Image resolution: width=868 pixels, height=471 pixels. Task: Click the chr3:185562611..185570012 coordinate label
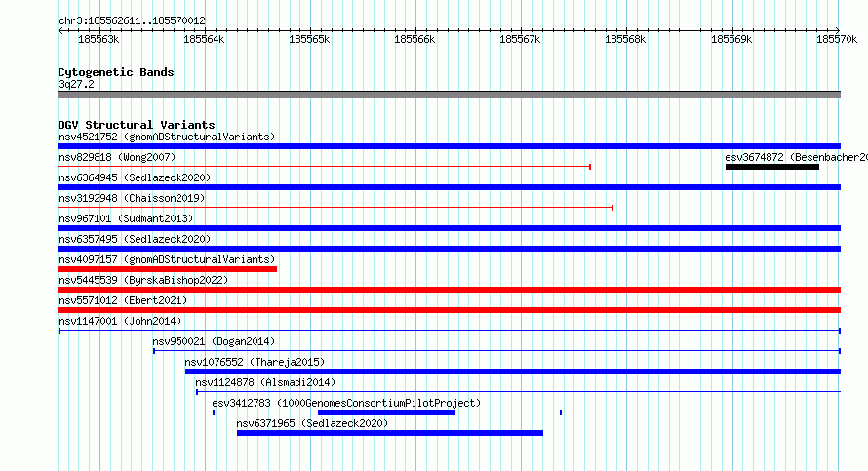coord(132,21)
